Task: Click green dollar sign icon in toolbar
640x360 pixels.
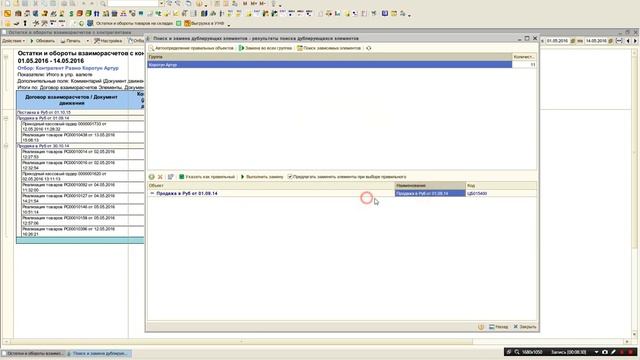Action: (71, 13)
